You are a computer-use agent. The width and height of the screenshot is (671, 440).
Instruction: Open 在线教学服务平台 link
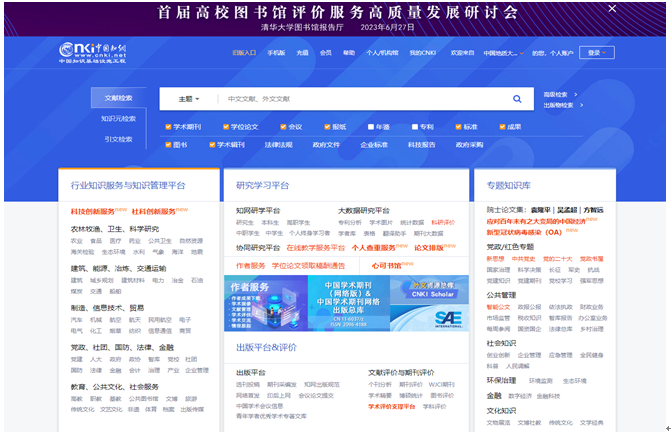(315, 248)
